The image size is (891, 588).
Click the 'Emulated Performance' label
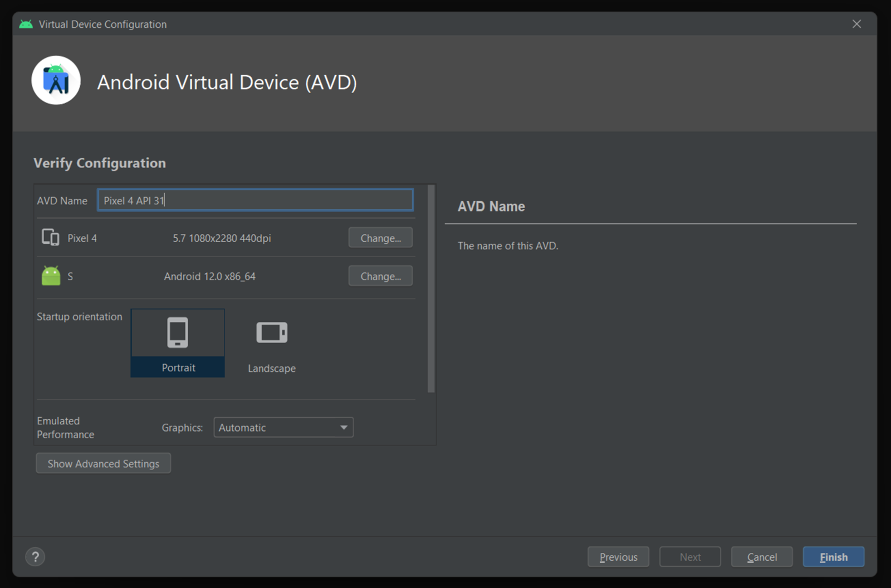pos(66,428)
